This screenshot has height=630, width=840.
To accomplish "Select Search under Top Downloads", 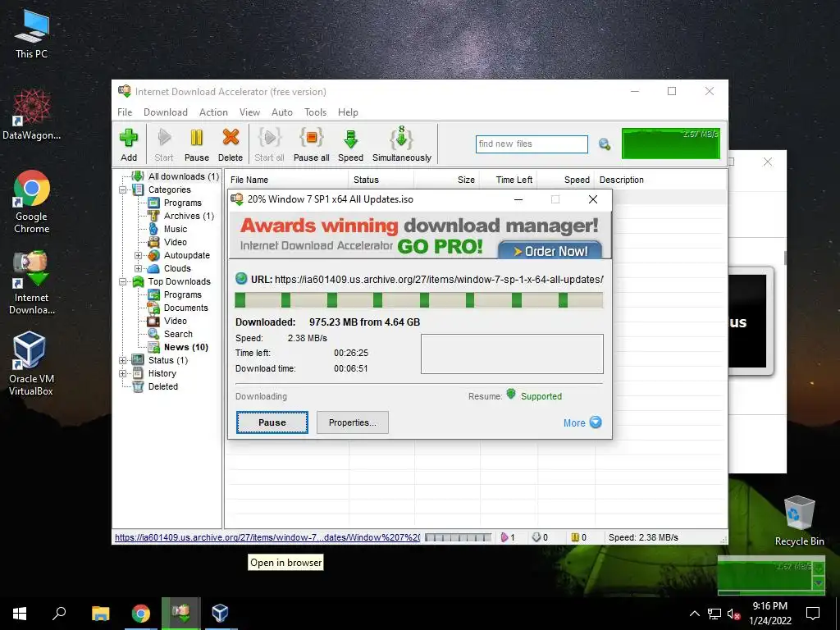I will pos(178,334).
